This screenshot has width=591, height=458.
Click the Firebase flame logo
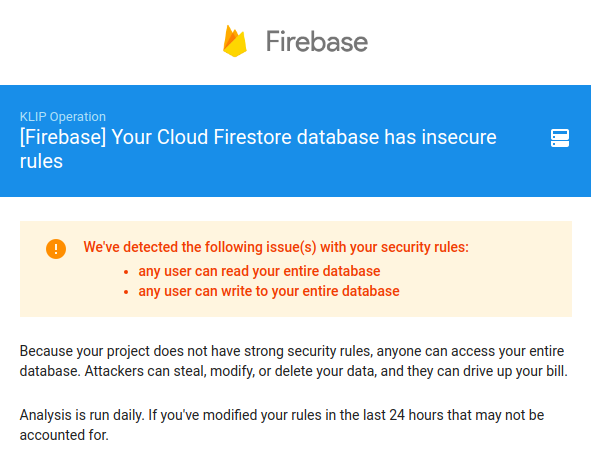pos(235,41)
